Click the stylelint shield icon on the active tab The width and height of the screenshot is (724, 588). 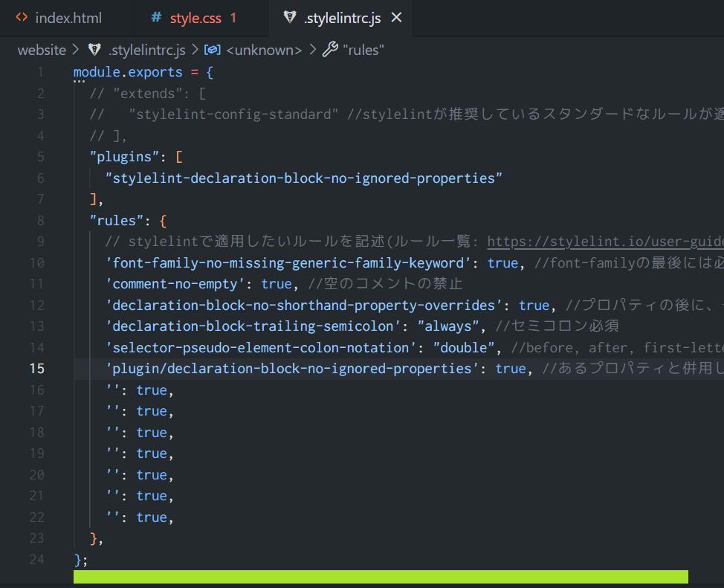point(289,17)
